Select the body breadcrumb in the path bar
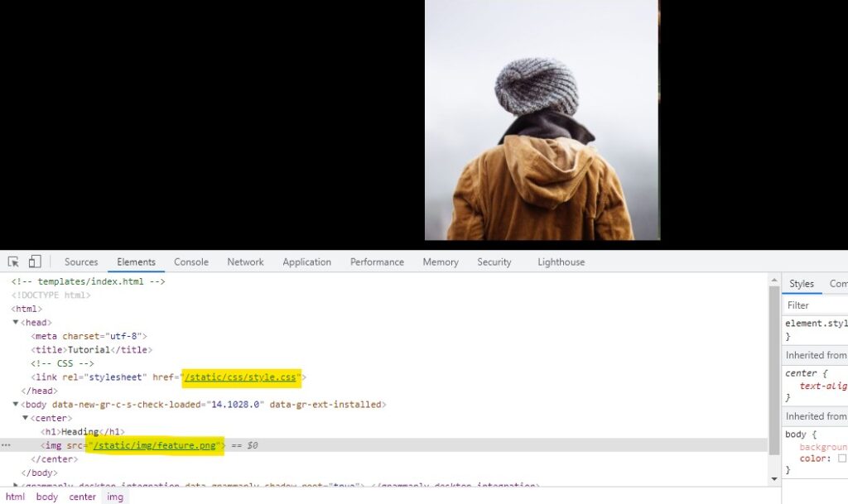 (47, 497)
